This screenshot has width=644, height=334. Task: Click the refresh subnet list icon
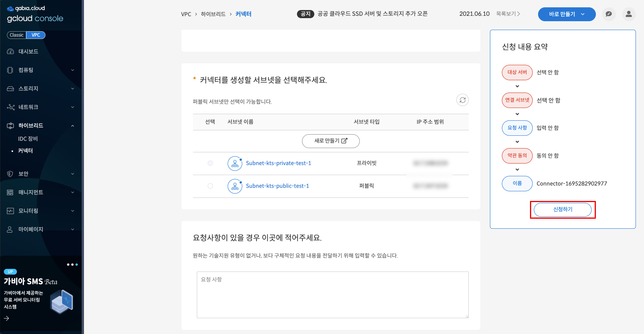462,100
